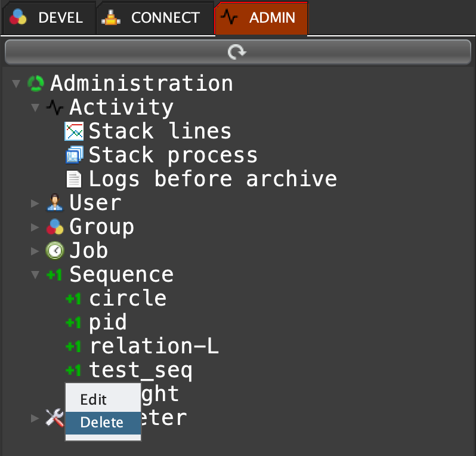The height and width of the screenshot is (456, 476).
Task: Open the DEVEL tab
Action: pos(47,18)
